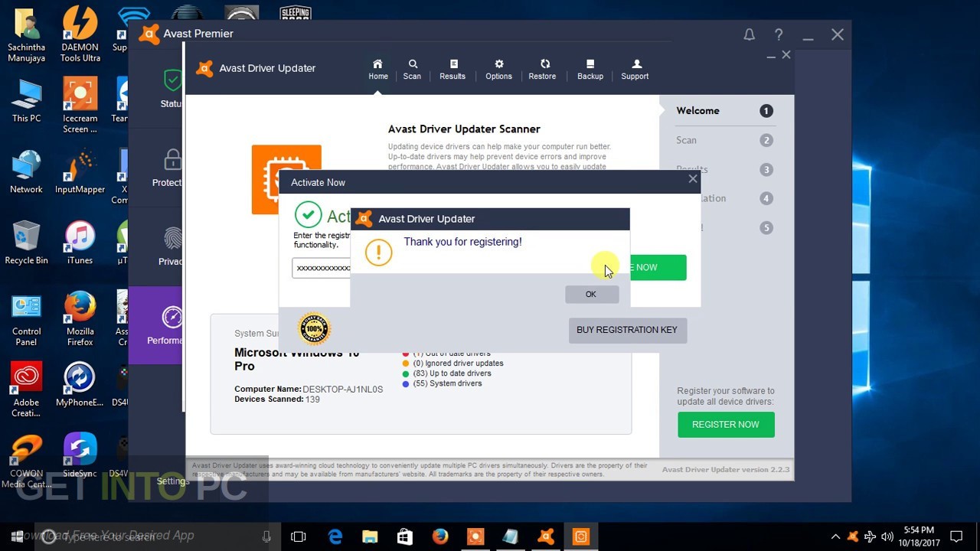The width and height of the screenshot is (980, 551).
Task: Open Recycle Bin desktop icon
Action: [26, 243]
